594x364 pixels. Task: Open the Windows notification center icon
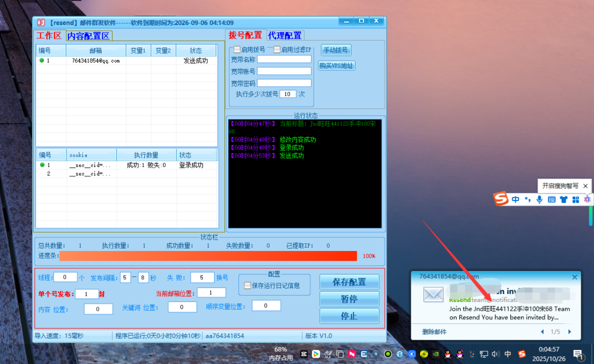(x=578, y=354)
